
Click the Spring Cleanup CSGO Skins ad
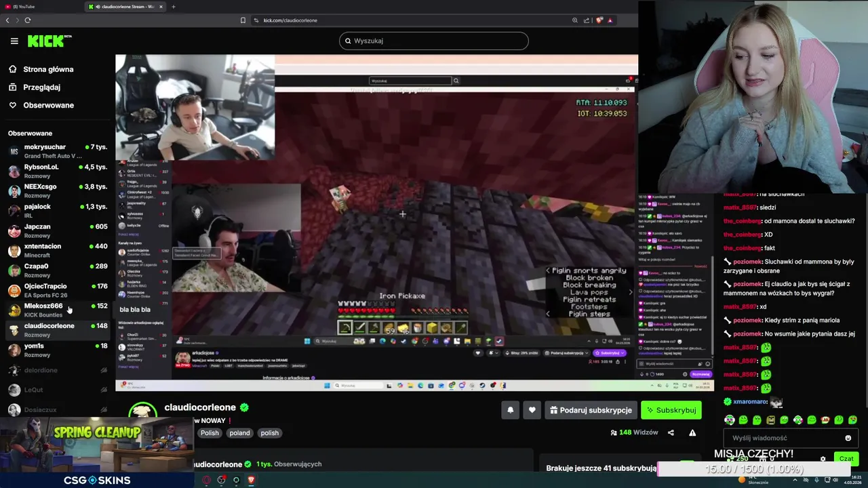pyautogui.click(x=97, y=452)
